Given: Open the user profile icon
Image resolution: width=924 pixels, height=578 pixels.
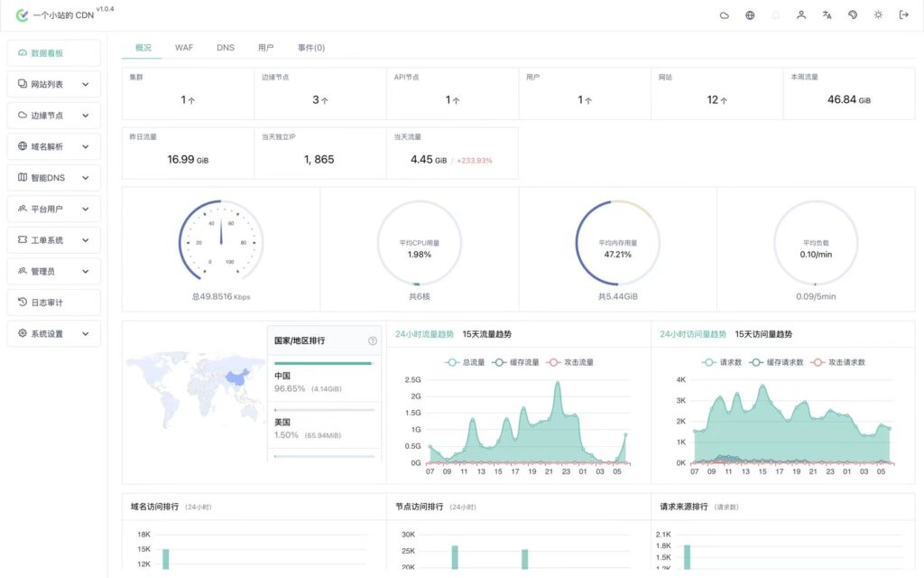Looking at the screenshot, I should [x=801, y=15].
